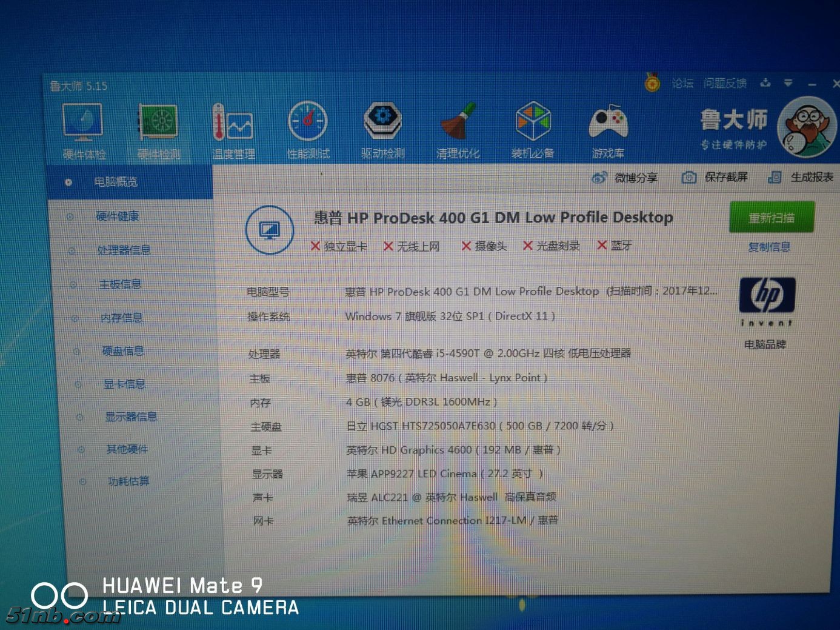Click 清理优化 broom cleanup icon
Screen dimensions: 840x630
click(458, 129)
